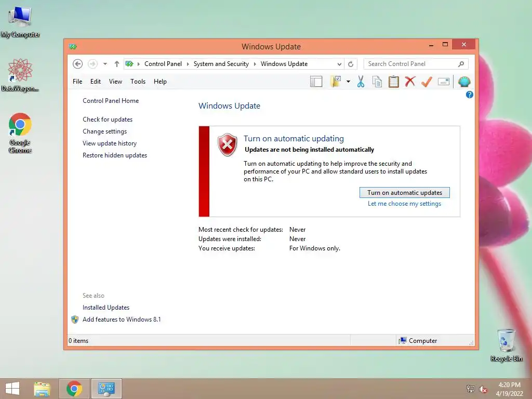Click Turn on automatic updates button
The image size is (532, 399).
404,192
